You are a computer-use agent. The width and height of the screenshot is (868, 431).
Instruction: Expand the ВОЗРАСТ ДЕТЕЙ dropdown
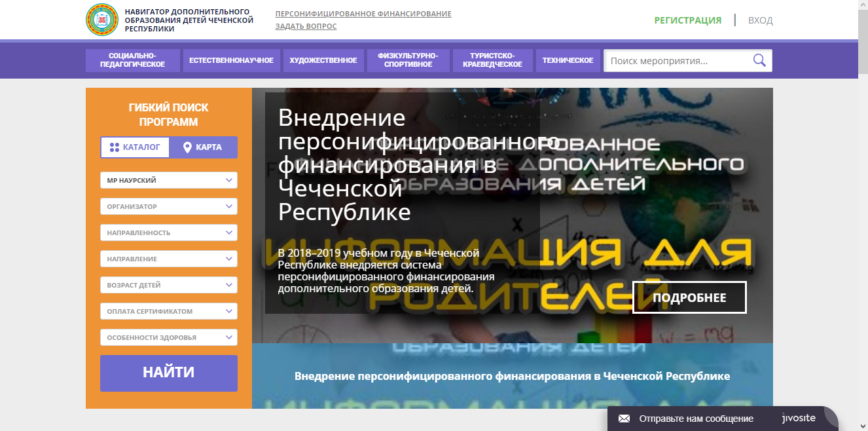pyautogui.click(x=168, y=285)
